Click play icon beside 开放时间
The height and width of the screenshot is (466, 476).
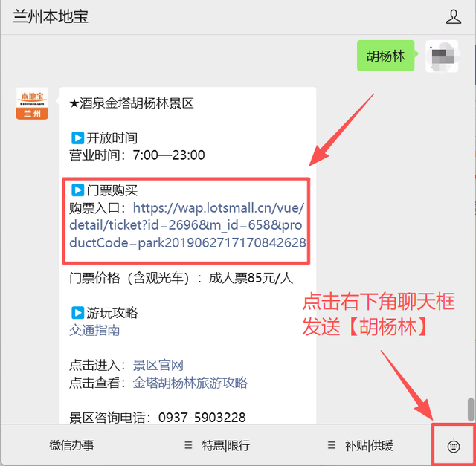pos(77,137)
